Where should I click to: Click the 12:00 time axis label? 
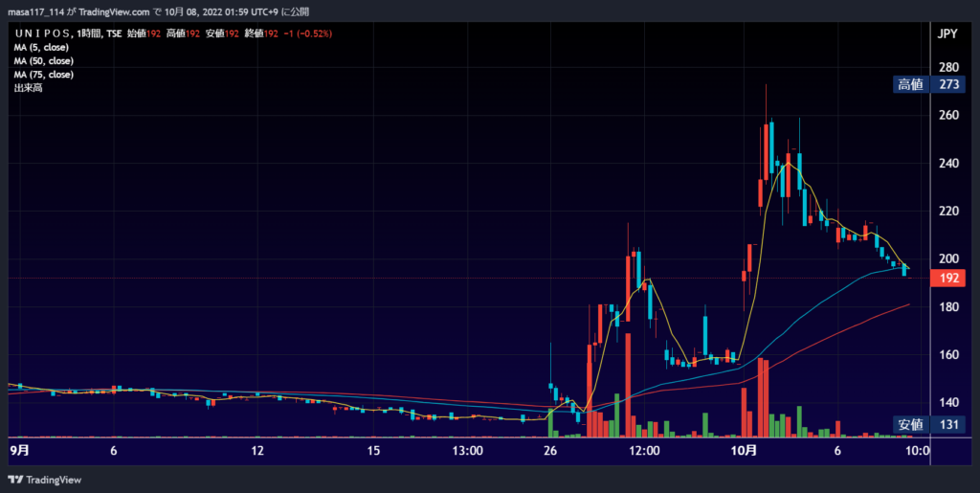tap(644, 451)
